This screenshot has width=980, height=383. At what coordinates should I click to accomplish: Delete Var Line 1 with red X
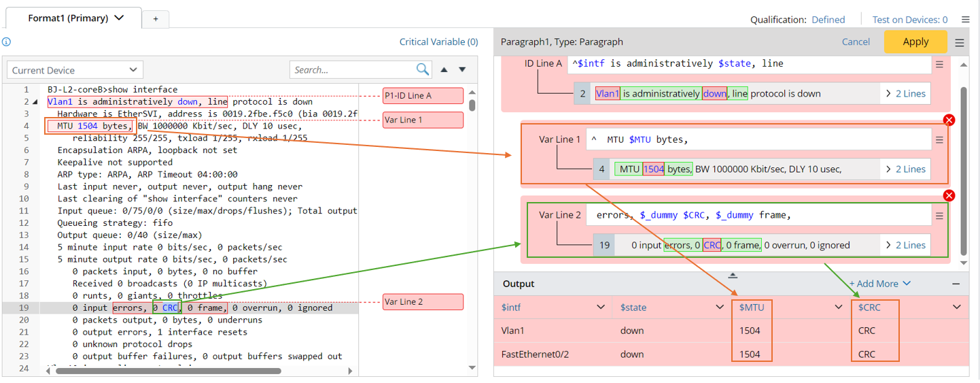[x=949, y=120]
